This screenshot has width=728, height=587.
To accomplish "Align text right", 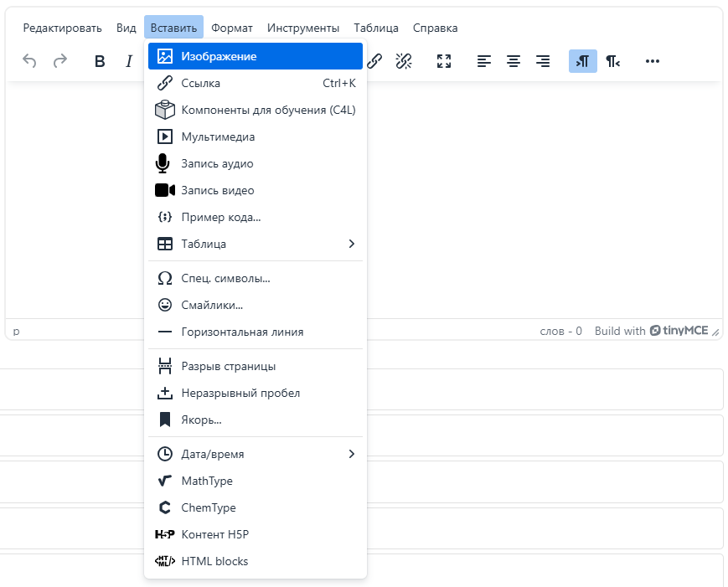I will point(543,61).
